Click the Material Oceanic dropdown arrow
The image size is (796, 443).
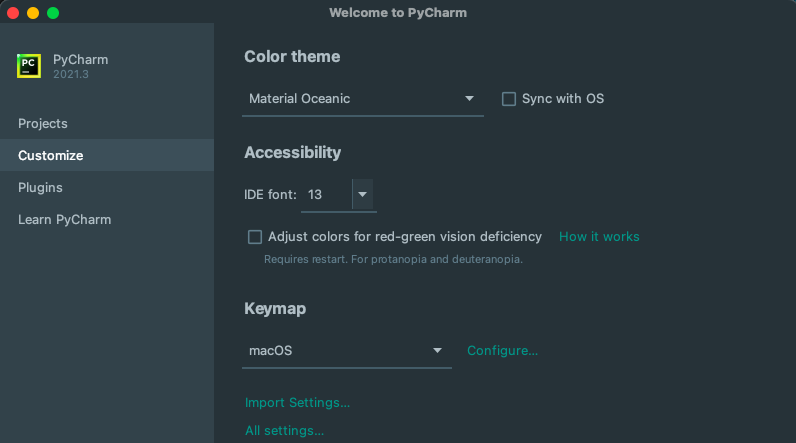pyautogui.click(x=469, y=99)
